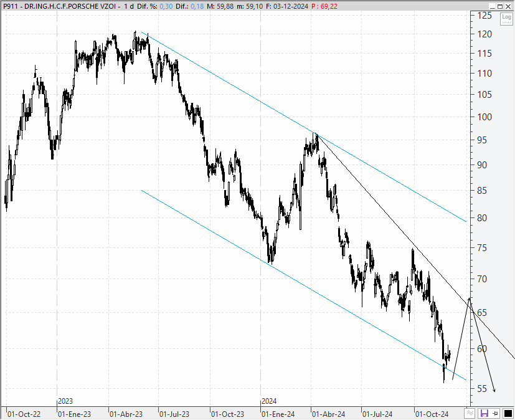This screenshot has height=420, width=515.
Task: Minimize the chart window
Action: (493, 6)
